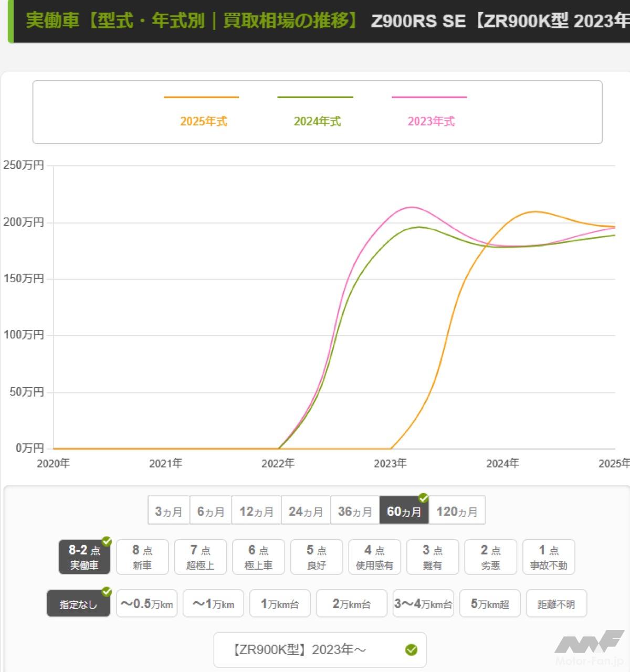
Task: Click the pink 2023年式 curve peak
Action: click(x=411, y=207)
